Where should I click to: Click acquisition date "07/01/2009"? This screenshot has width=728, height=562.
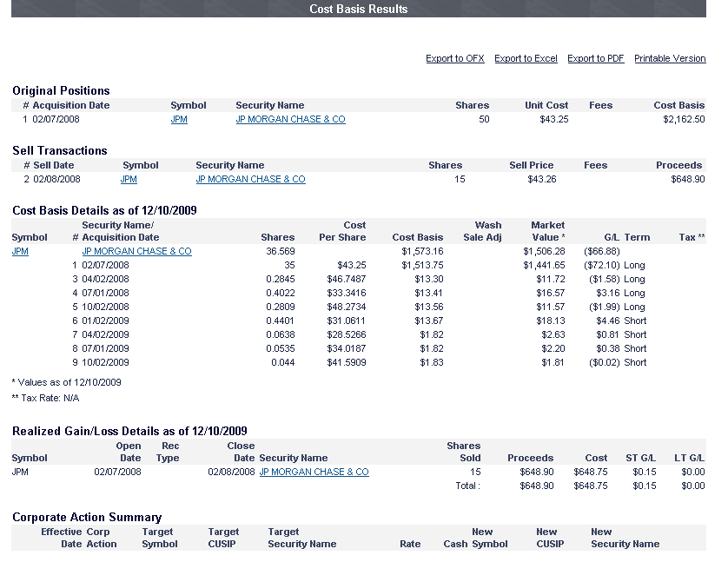[x=105, y=348]
